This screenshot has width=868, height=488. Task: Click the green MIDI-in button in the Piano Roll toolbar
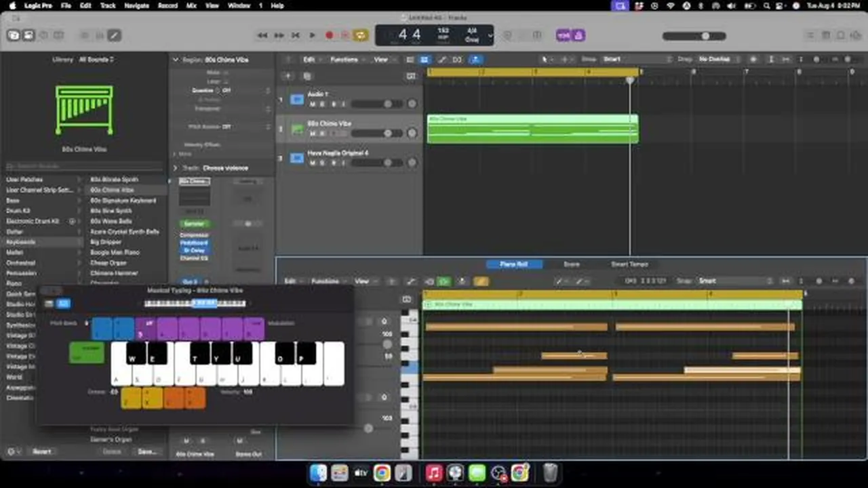tap(444, 281)
